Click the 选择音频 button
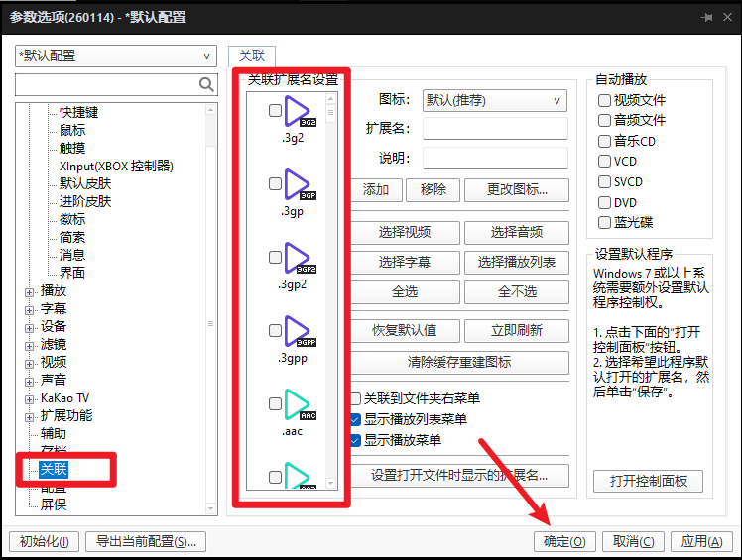The width and height of the screenshot is (742, 560). [517, 233]
